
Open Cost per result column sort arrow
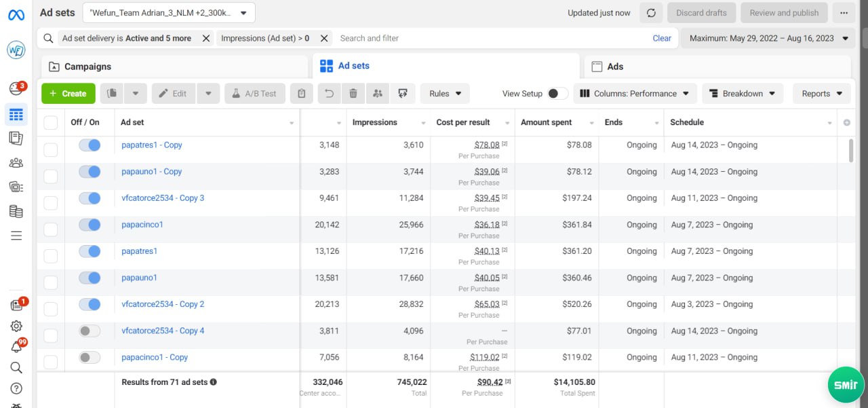point(506,123)
